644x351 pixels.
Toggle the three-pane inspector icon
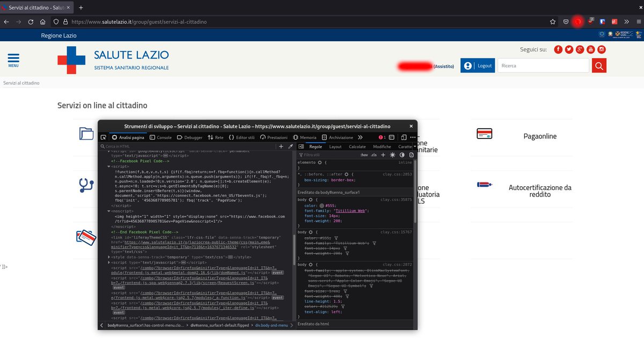tap(301, 146)
